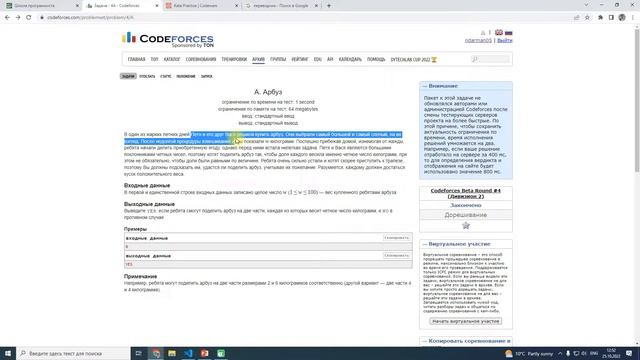Select the ОТОСЛАТЬ sub-tab
This screenshot has width=640, height=360.
pos(147,76)
